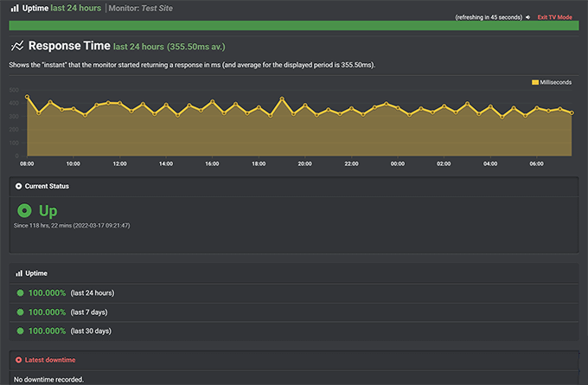Viewport: 588px width, 385px height.
Task: Click the Latest downtime section header
Action: pos(50,359)
